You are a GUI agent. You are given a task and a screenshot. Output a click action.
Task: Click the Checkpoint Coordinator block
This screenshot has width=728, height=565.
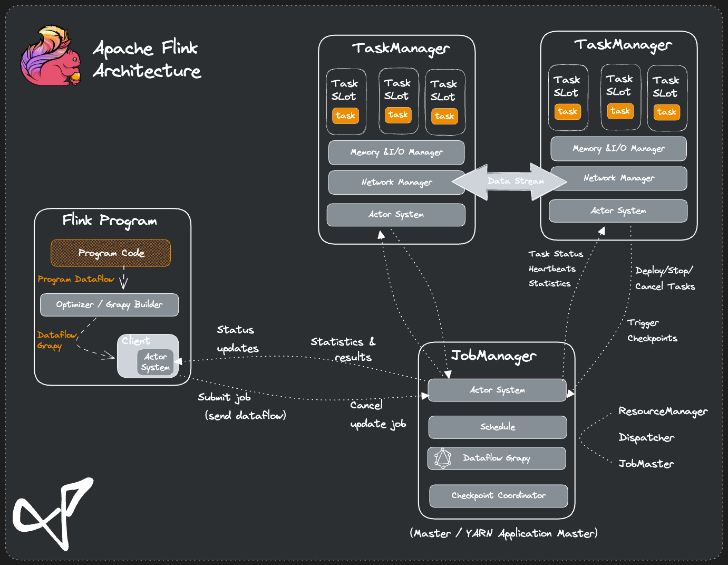point(498,496)
